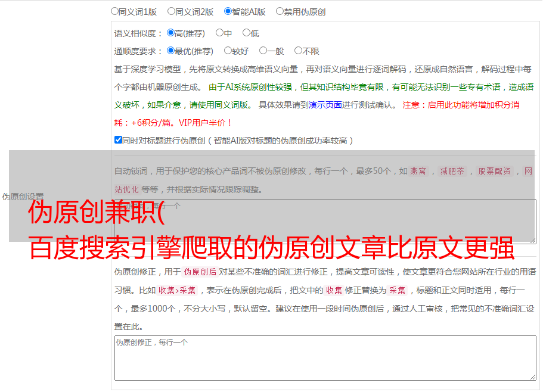
Task: Set 通顺度要求 to 最优(推荐)
Action: pos(170,51)
